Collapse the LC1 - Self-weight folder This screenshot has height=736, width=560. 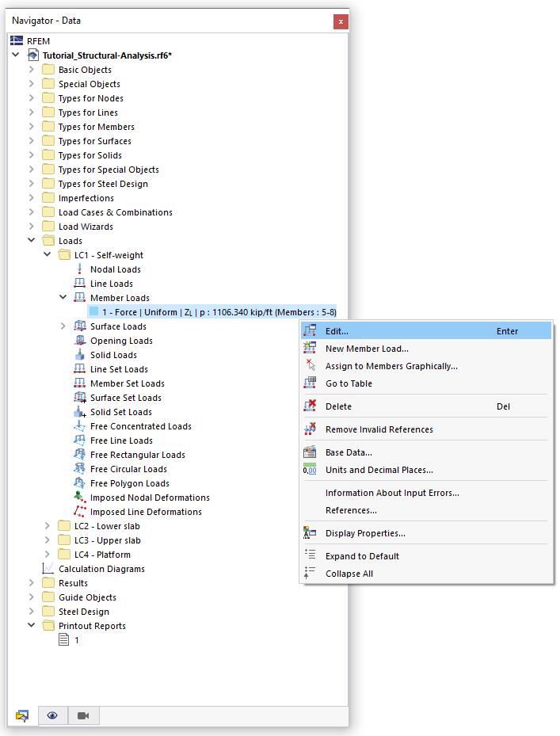click(48, 254)
